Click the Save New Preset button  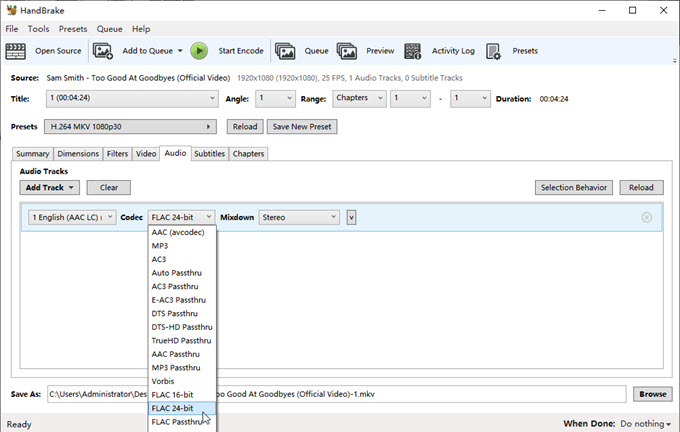(x=301, y=127)
